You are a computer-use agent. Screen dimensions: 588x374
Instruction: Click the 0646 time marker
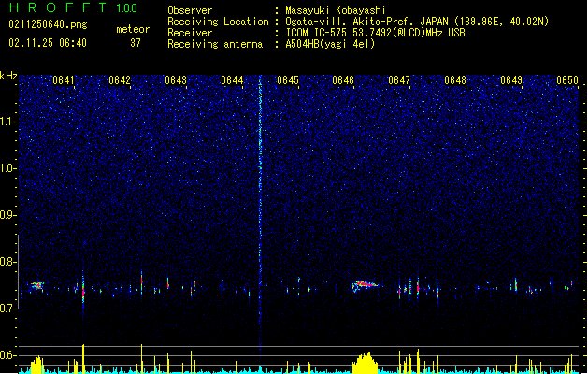[x=343, y=80]
